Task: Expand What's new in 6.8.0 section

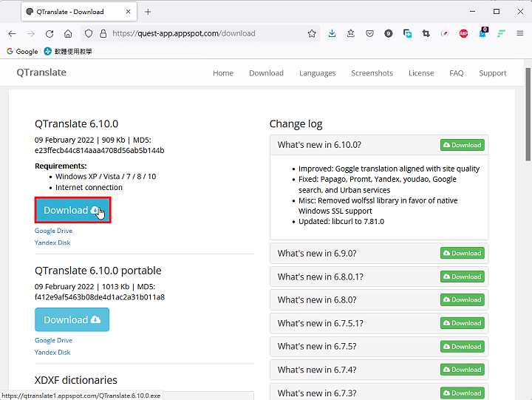Action: (x=317, y=300)
